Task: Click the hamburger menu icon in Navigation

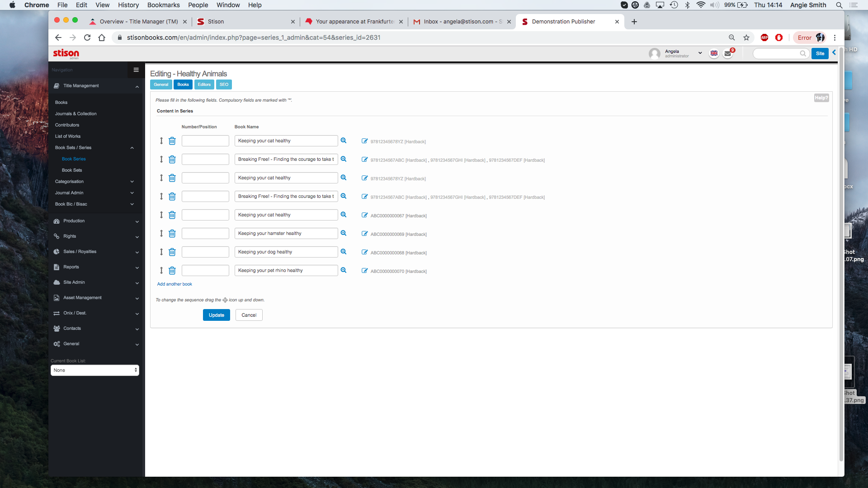Action: (x=136, y=70)
